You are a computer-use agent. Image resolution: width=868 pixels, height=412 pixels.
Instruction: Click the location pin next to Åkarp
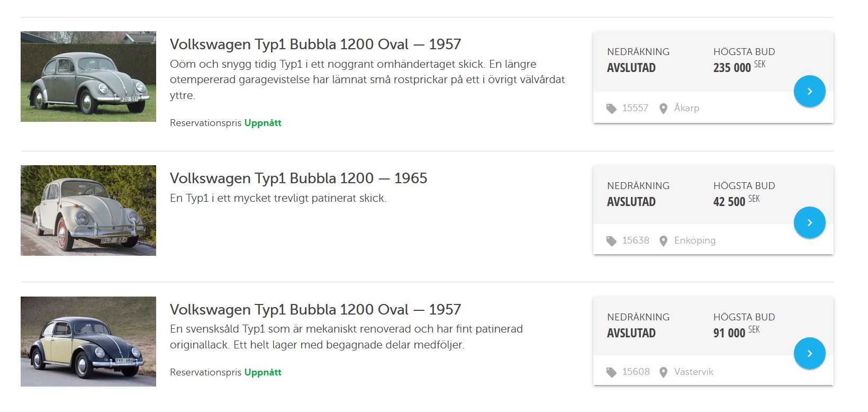click(663, 109)
